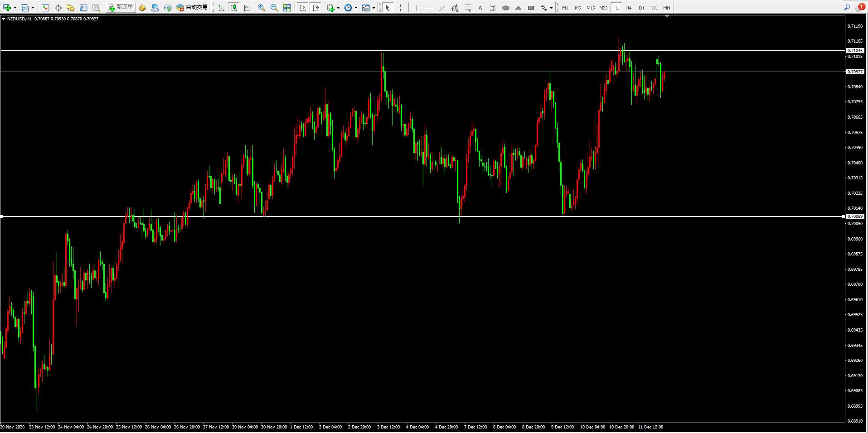The image size is (868, 433).
Task: Switch to bar chart display
Action: 221,8
